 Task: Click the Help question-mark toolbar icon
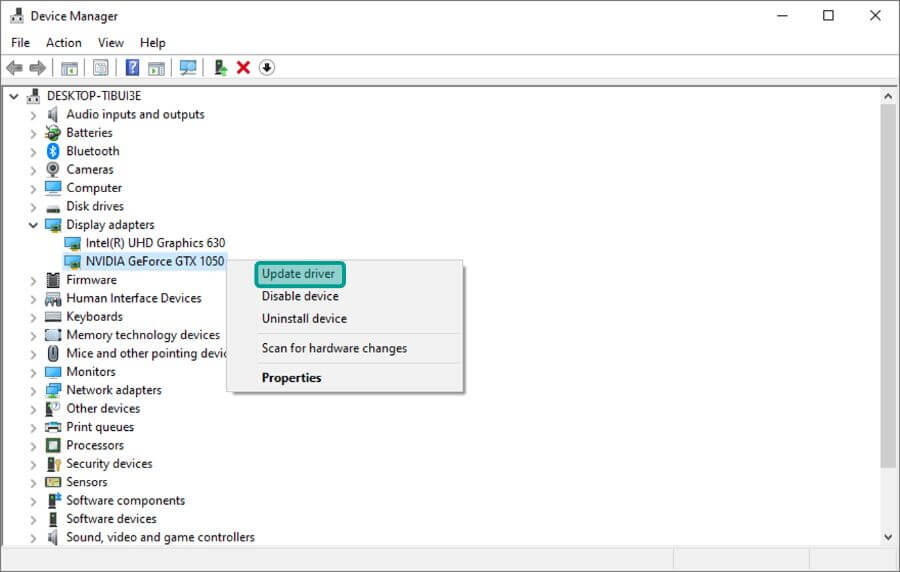(x=132, y=68)
